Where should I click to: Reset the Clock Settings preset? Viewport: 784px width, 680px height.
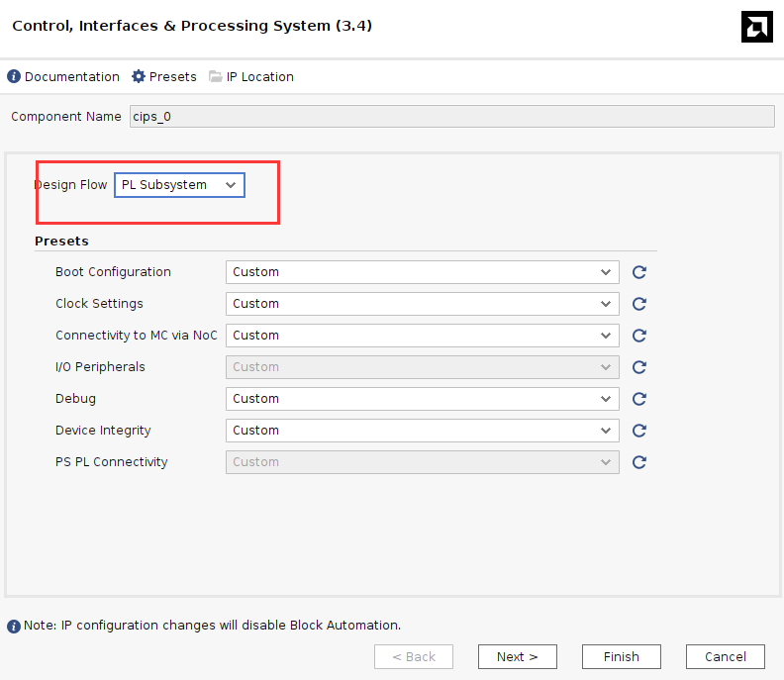click(639, 304)
